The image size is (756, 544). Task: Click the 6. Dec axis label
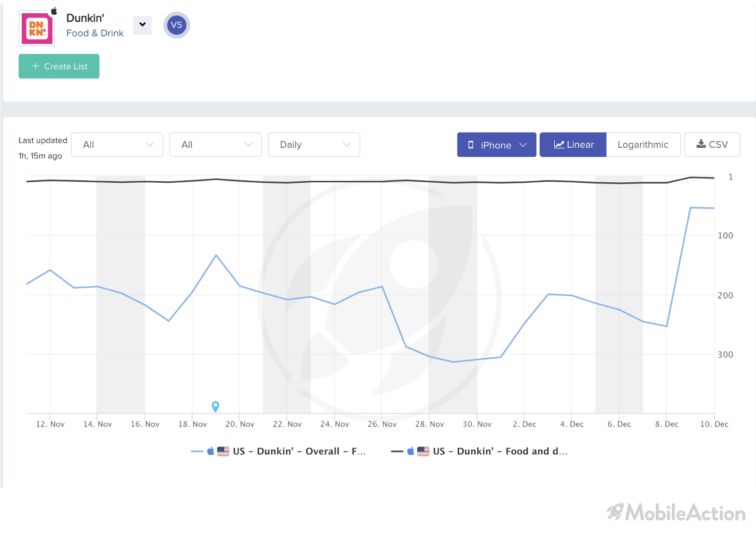coord(619,424)
